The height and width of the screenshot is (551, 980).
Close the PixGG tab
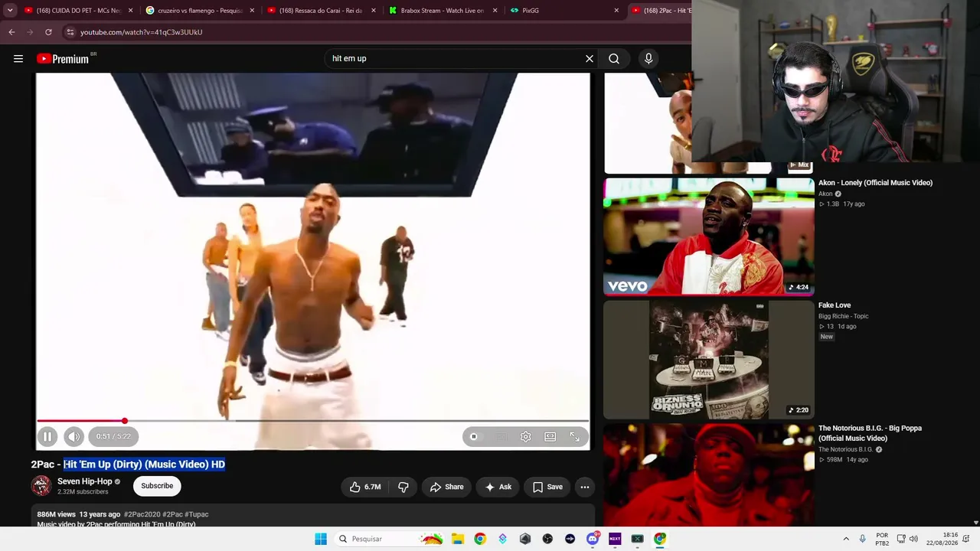(x=616, y=11)
